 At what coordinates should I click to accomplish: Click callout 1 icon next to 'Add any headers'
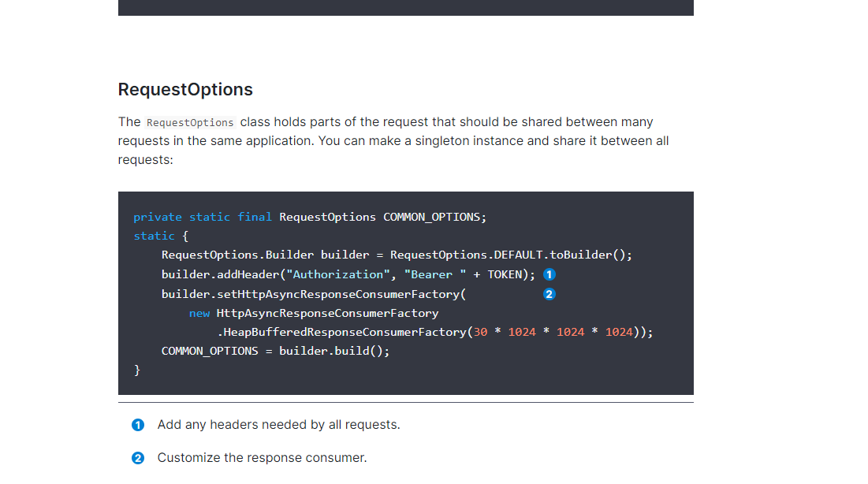[138, 425]
